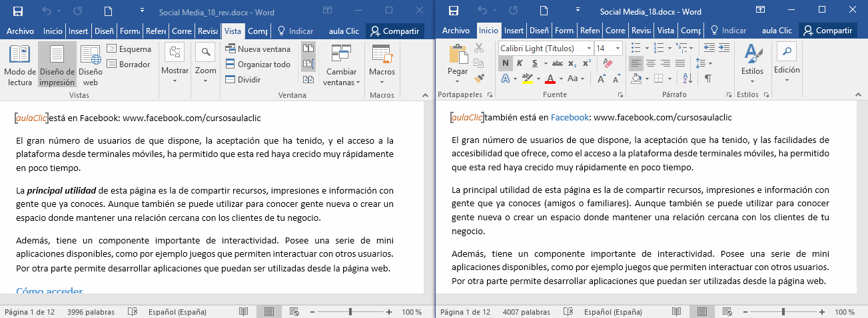Image resolution: width=868 pixels, height=318 pixels.
Task: Toggle paragraph marks (¶) visibility
Action: pos(707,79)
